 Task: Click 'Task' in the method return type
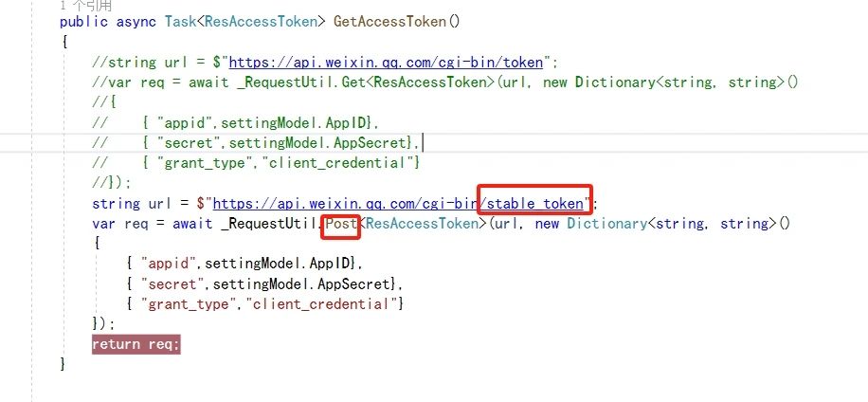click(180, 22)
